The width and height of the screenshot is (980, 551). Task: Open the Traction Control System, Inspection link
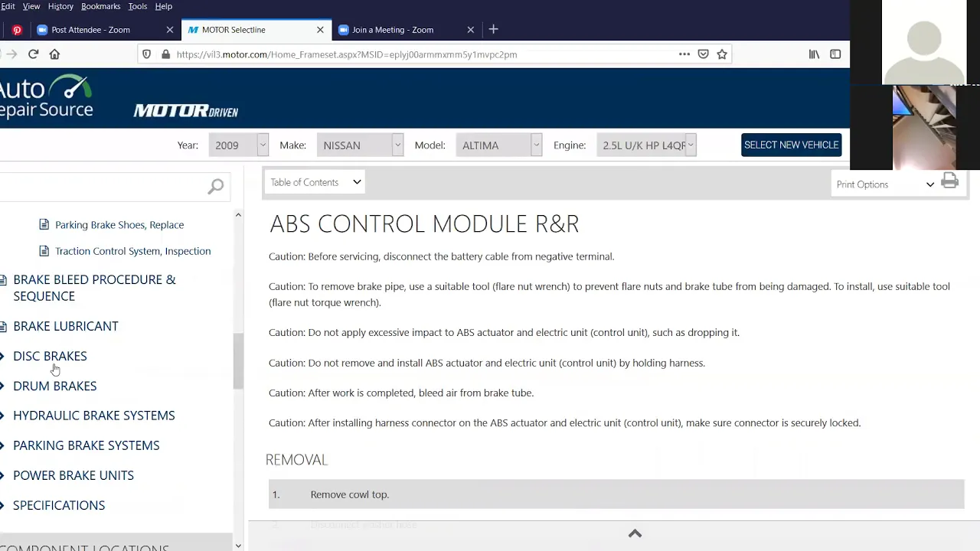[x=132, y=251]
